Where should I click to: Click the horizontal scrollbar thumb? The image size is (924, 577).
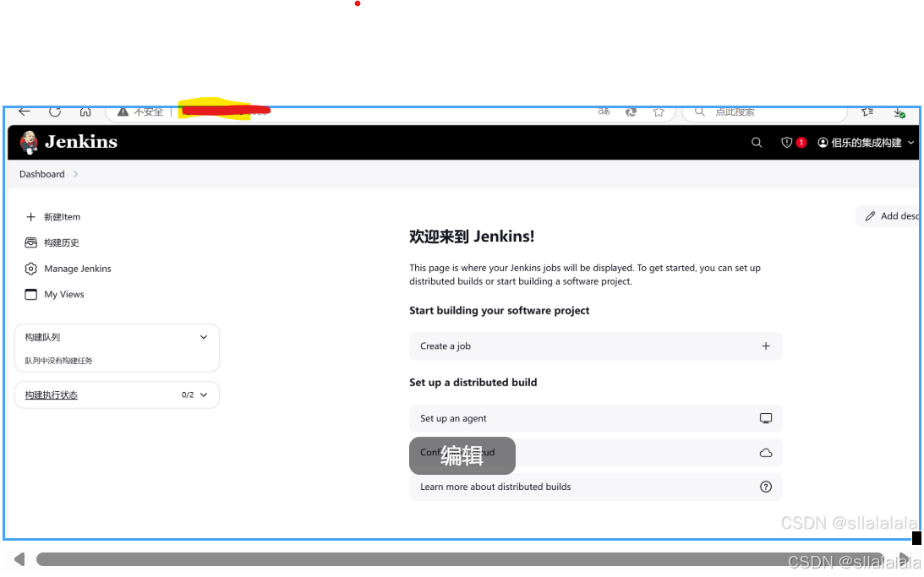tap(460, 559)
